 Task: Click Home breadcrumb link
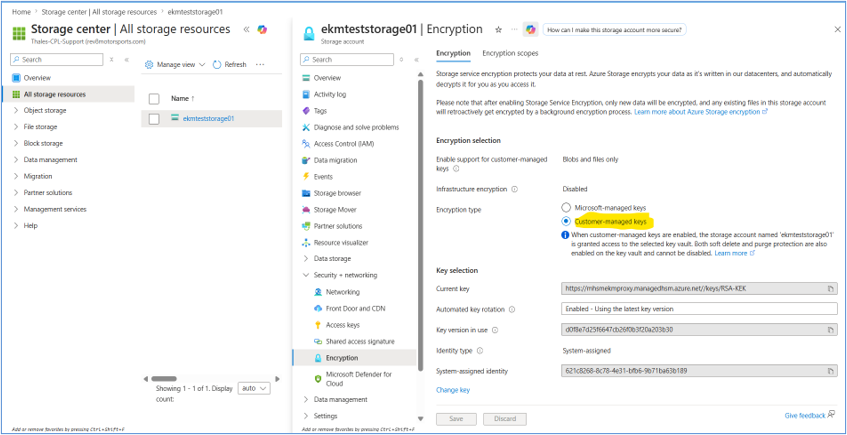click(21, 11)
